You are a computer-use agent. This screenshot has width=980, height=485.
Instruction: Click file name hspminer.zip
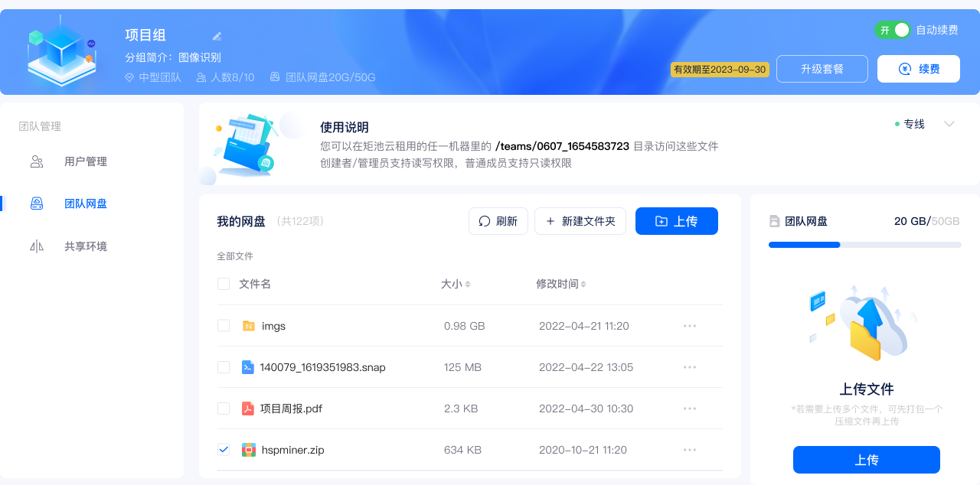[292, 450]
